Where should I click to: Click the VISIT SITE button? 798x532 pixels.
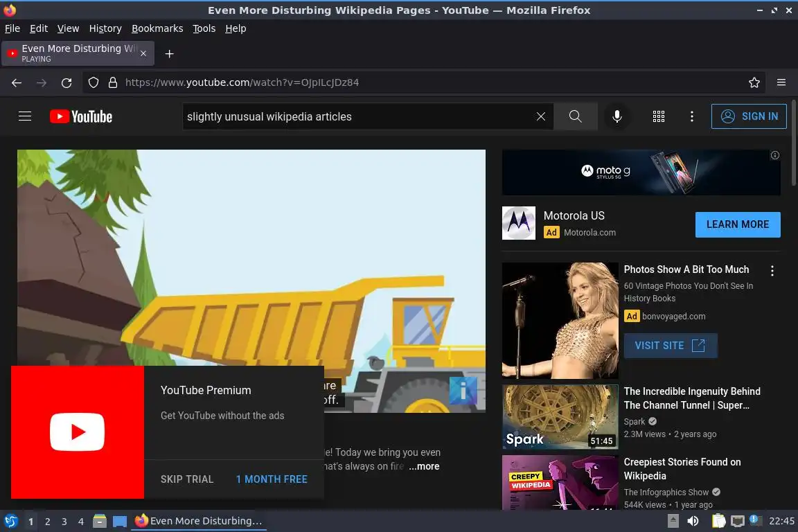click(x=671, y=346)
